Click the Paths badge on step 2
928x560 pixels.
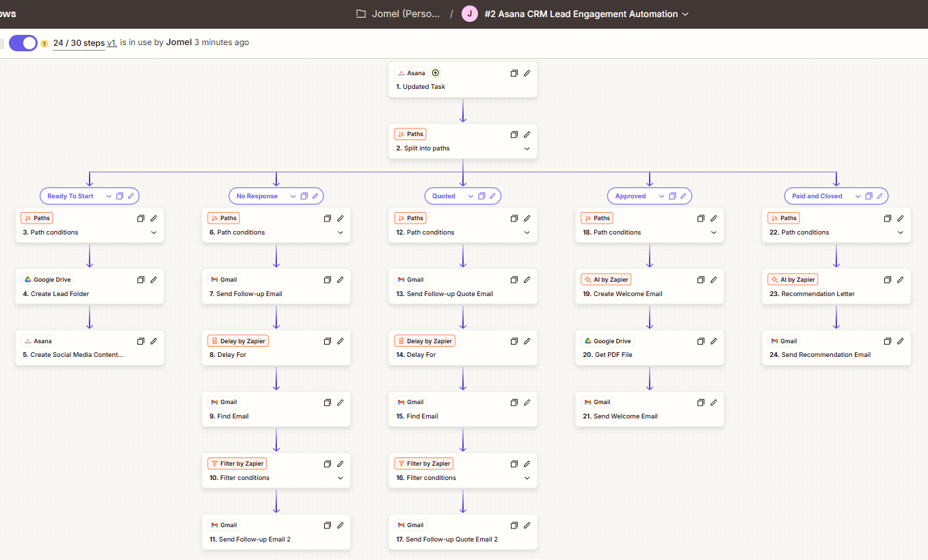point(410,135)
